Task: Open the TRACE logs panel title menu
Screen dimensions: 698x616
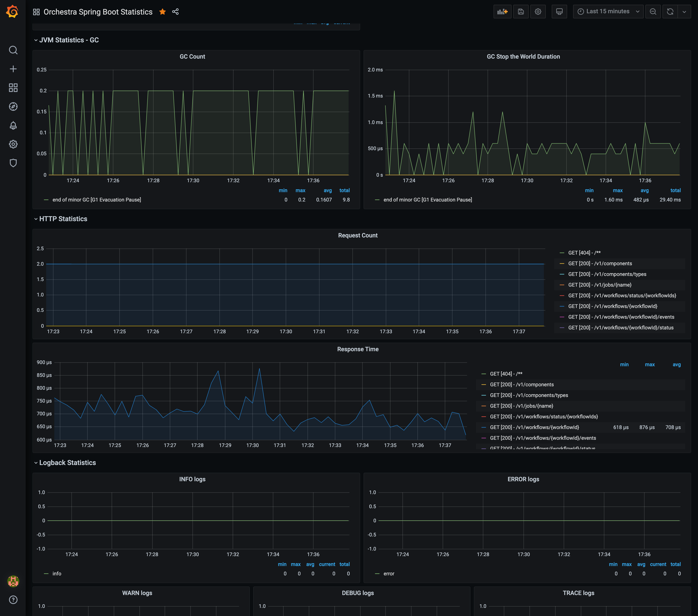Action: (578, 593)
